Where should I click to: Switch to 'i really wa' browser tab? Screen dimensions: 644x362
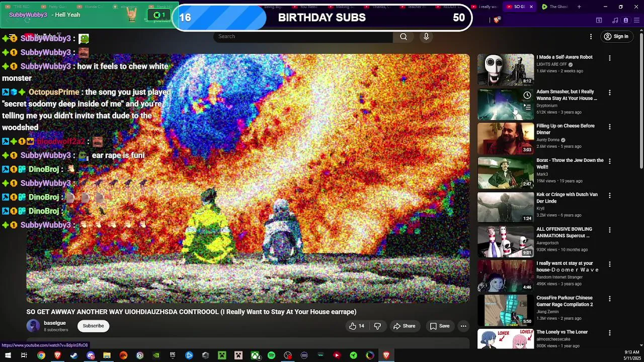click(x=485, y=7)
